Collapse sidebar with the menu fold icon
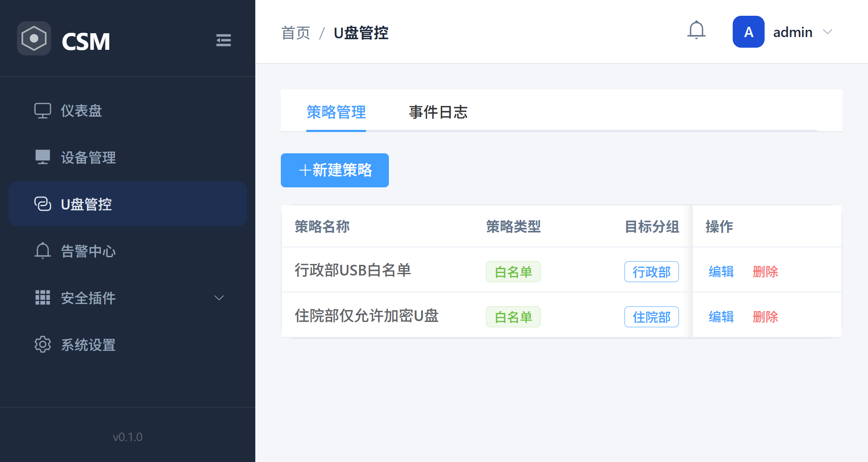This screenshot has width=868, height=462. pyautogui.click(x=223, y=40)
